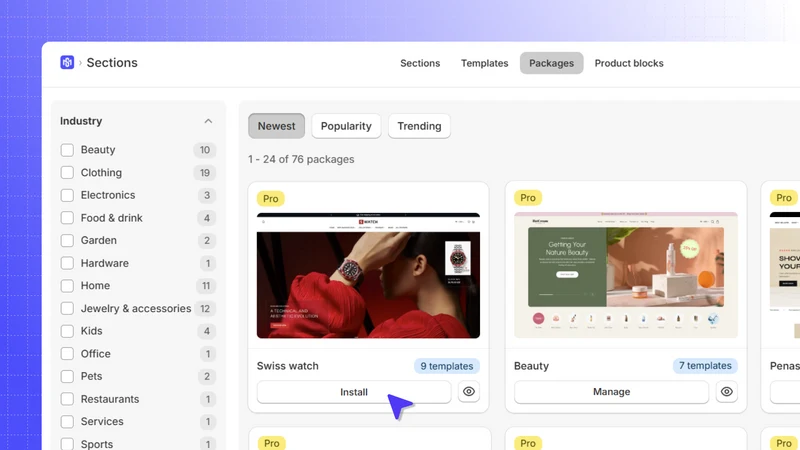
Task: Check the Clothing industry filter
Action: pyautogui.click(x=67, y=172)
